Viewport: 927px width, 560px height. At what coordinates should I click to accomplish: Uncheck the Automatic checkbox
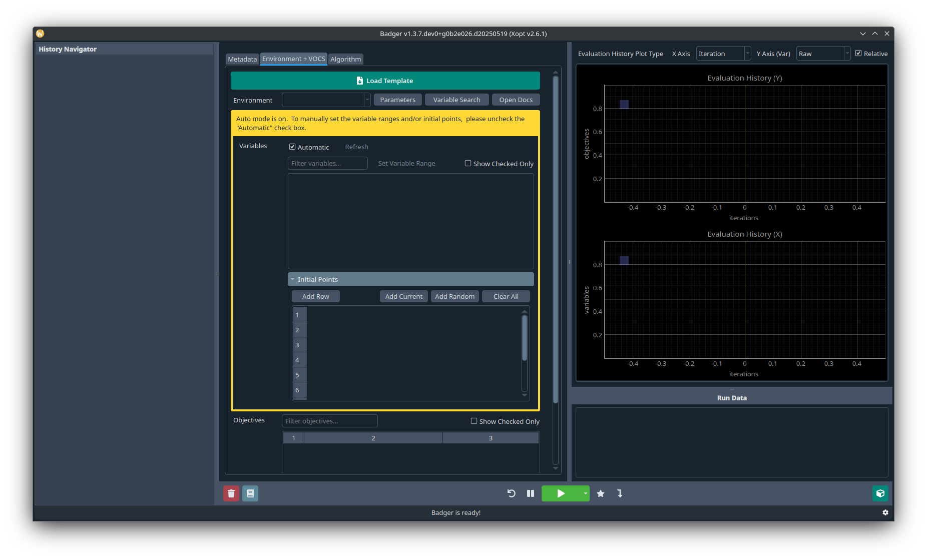292,147
